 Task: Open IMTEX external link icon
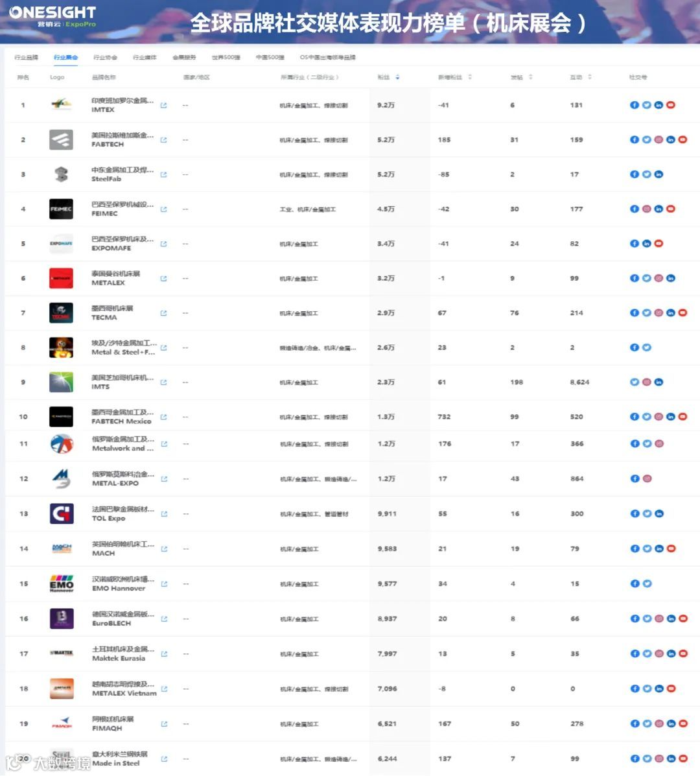[164, 105]
